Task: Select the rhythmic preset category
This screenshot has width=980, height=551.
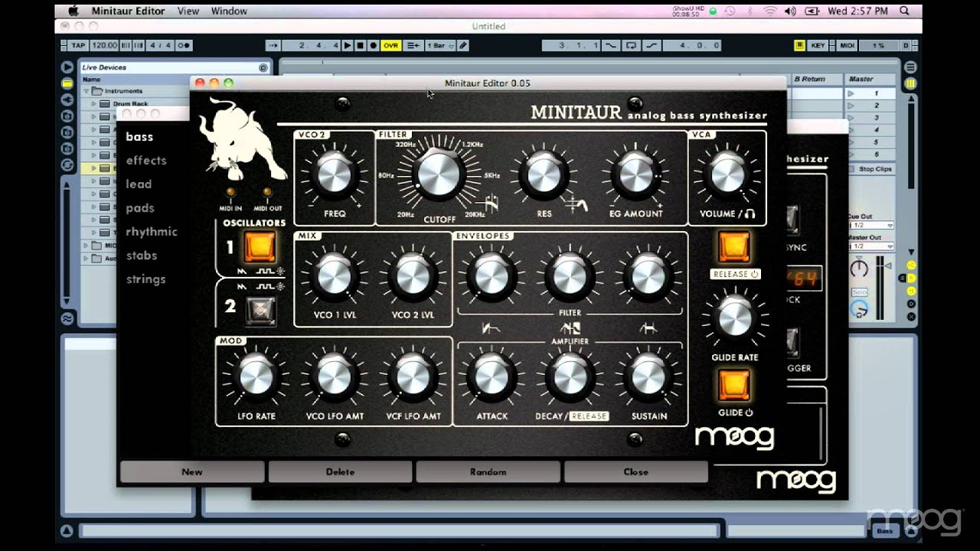Action: [x=152, y=232]
